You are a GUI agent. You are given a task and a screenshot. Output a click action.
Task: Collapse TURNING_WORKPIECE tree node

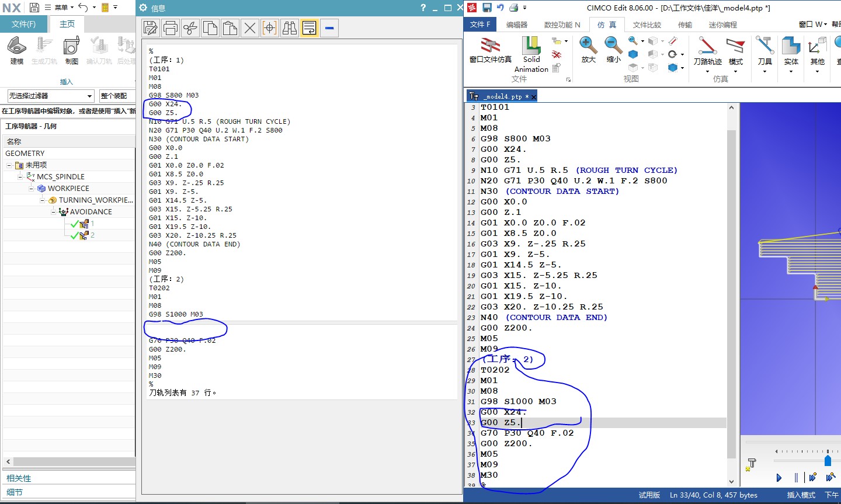pos(43,200)
